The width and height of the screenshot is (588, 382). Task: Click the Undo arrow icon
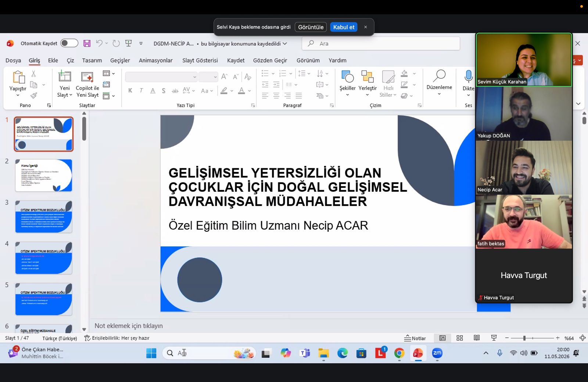pos(99,43)
